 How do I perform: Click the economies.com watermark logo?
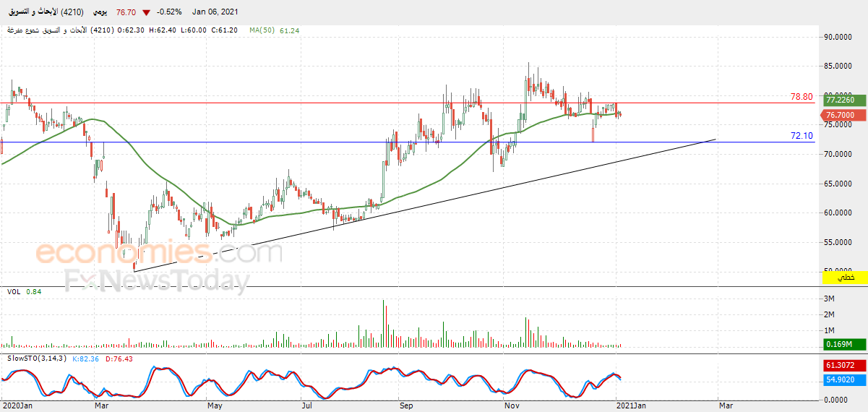160,253
